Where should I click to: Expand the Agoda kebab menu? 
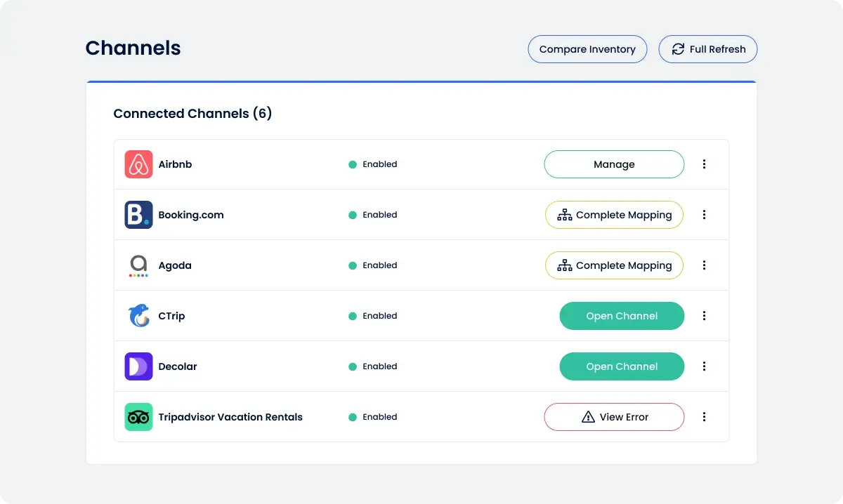[704, 265]
